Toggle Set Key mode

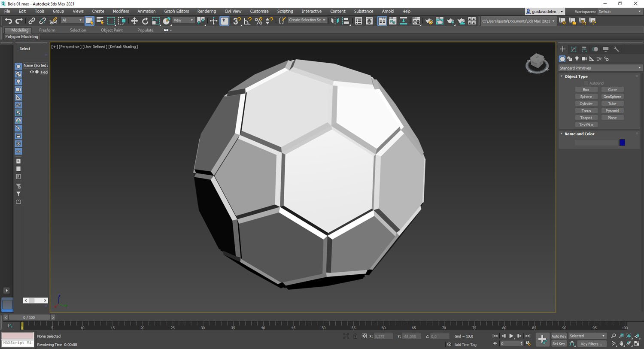pyautogui.click(x=559, y=344)
